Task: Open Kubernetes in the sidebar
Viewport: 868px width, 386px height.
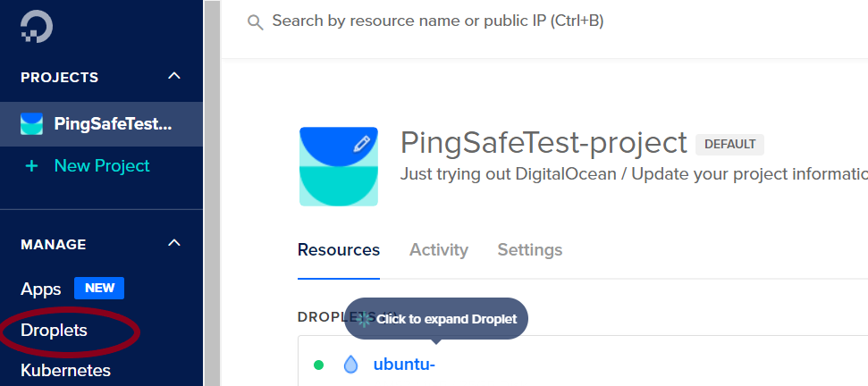Action: coord(65,370)
